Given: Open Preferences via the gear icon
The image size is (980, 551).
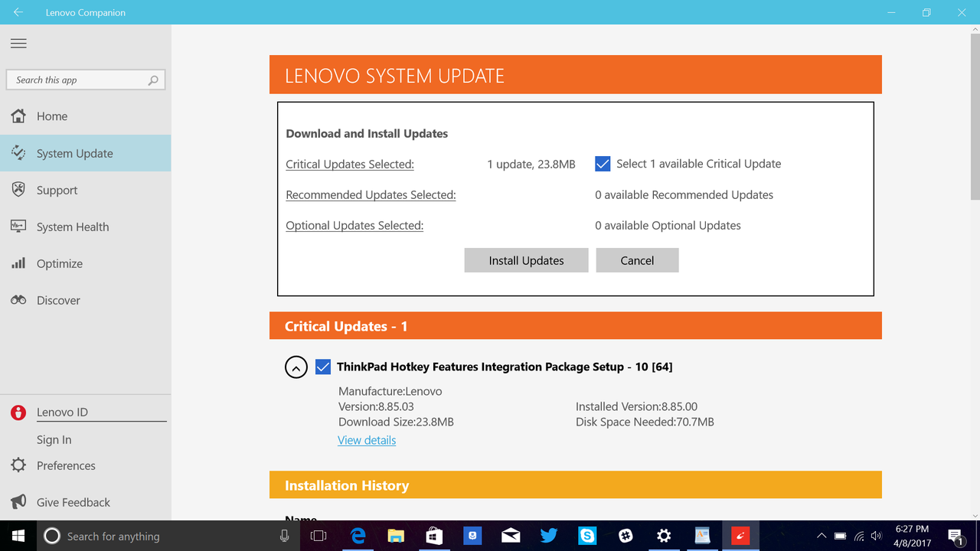Looking at the screenshot, I should tap(18, 465).
